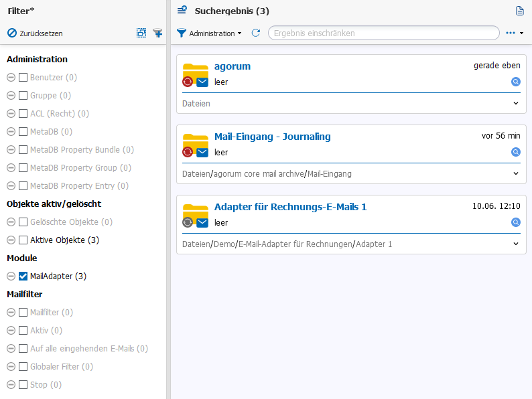Click the list icon beside Suchergebnis
Screen dimensions: 532x399
[182, 10]
